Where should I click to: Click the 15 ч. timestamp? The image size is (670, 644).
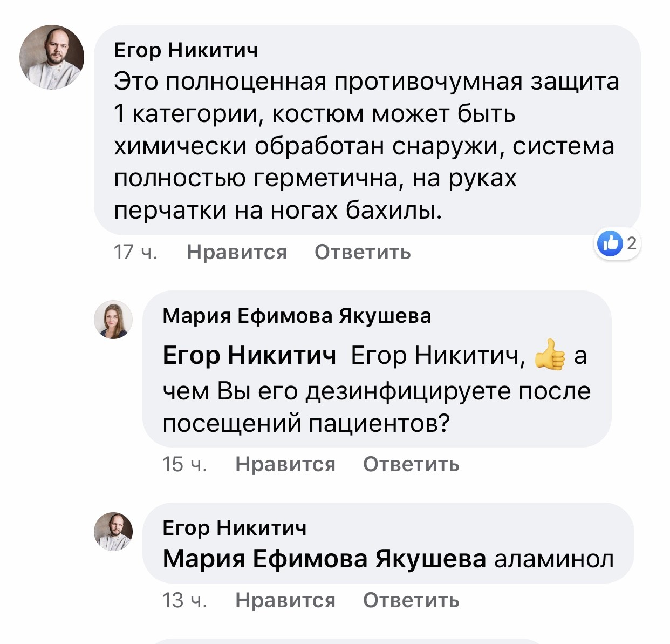[184, 464]
